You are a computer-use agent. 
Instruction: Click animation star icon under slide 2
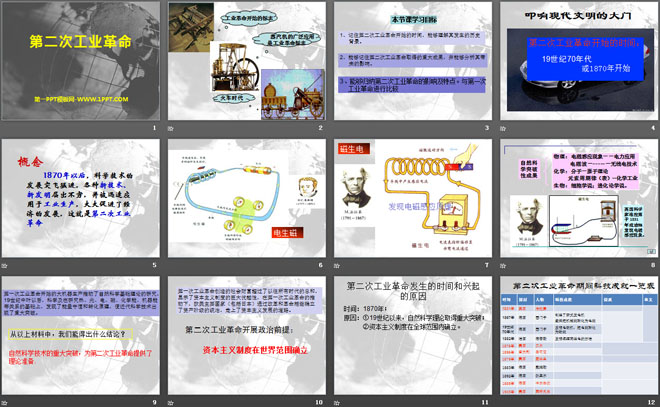pyautogui.click(x=170, y=128)
